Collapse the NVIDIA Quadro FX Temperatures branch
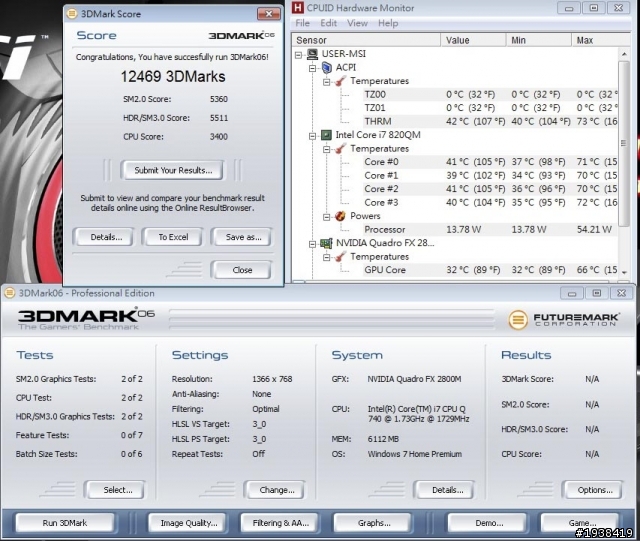The width and height of the screenshot is (640, 541). [327, 257]
